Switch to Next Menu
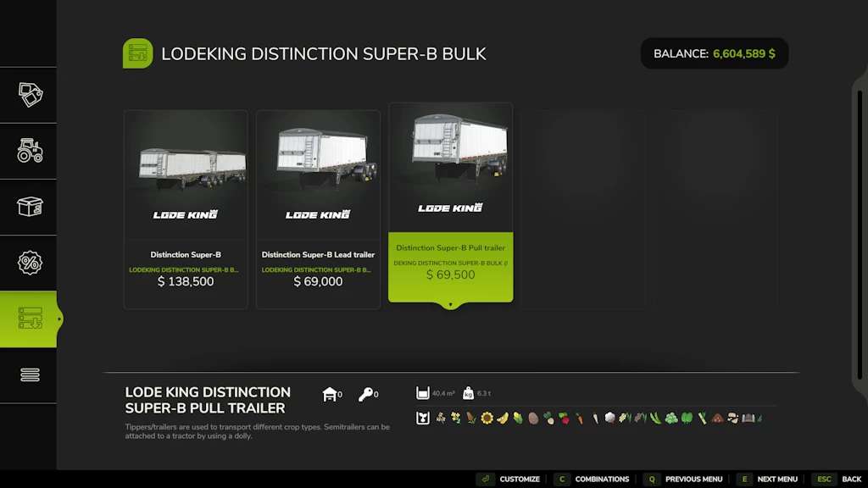Screen dimensions: 868x488 coord(767,479)
